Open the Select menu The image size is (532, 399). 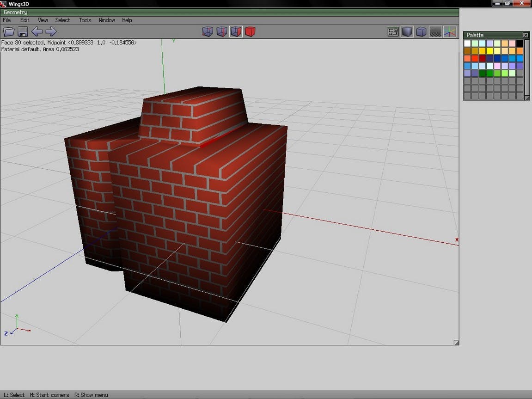coord(62,20)
